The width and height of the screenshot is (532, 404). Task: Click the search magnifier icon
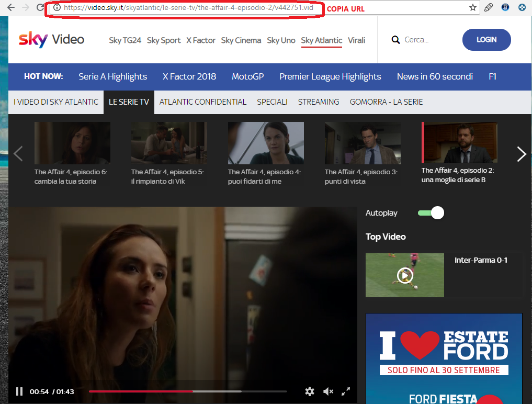[x=395, y=40]
